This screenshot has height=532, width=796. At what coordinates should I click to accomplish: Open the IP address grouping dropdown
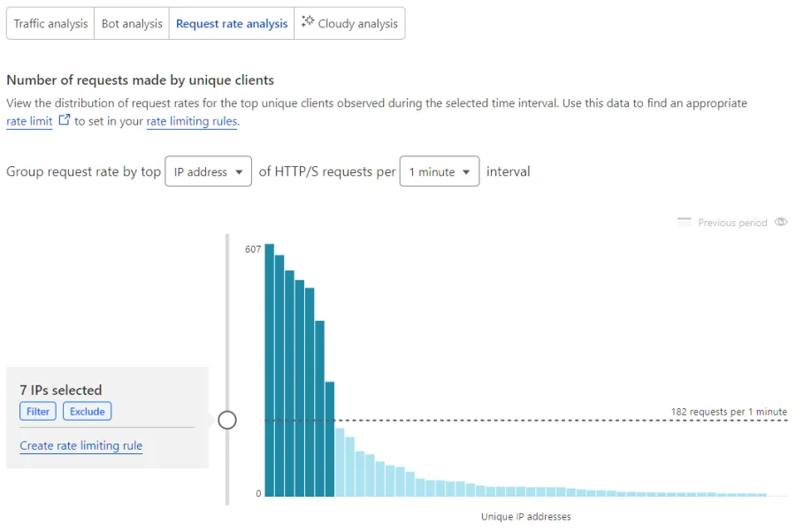[x=208, y=171]
